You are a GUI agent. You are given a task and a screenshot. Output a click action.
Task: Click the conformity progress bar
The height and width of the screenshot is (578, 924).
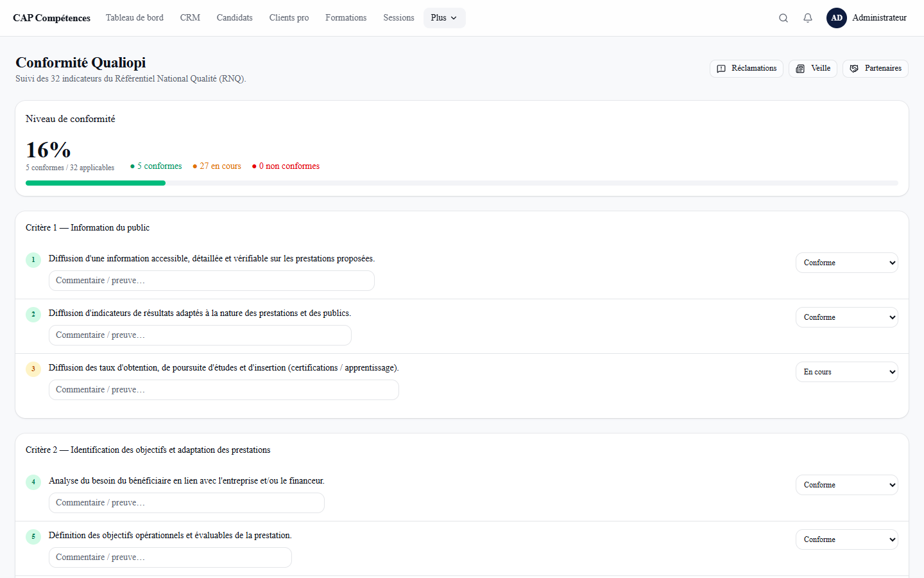(x=462, y=183)
